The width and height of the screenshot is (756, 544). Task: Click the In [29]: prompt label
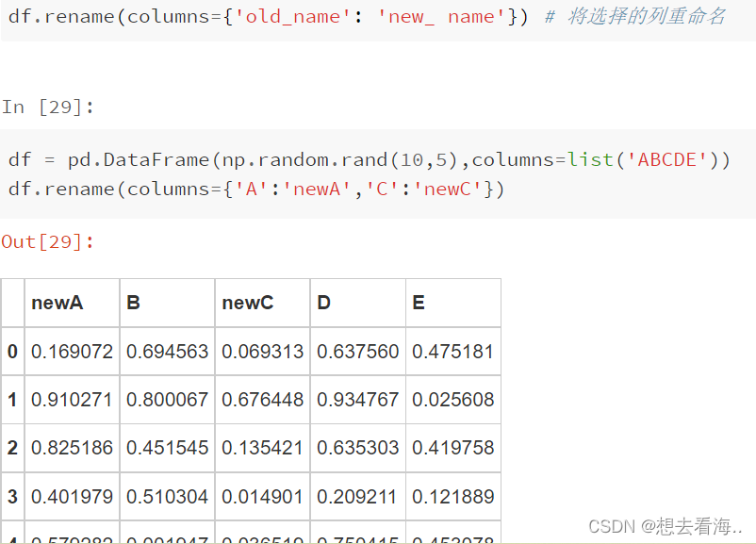(48, 107)
